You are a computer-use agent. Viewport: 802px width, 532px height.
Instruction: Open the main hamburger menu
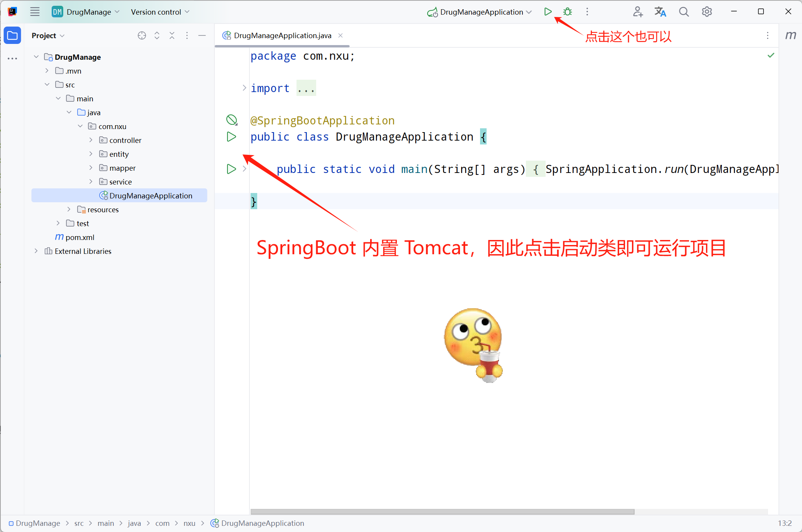[x=35, y=12]
